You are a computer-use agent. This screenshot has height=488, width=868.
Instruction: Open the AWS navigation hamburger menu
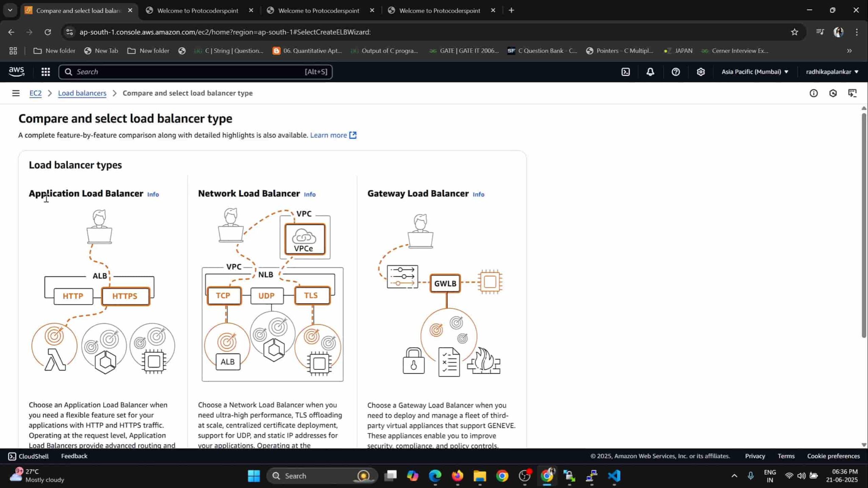point(16,93)
